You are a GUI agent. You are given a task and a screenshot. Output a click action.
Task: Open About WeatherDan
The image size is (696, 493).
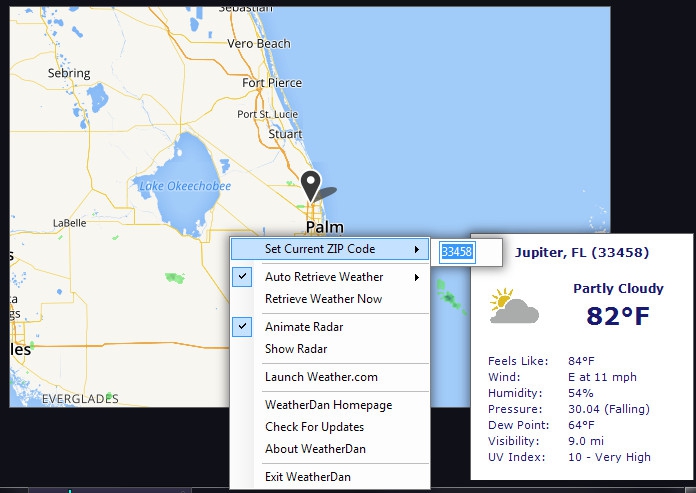click(x=315, y=449)
